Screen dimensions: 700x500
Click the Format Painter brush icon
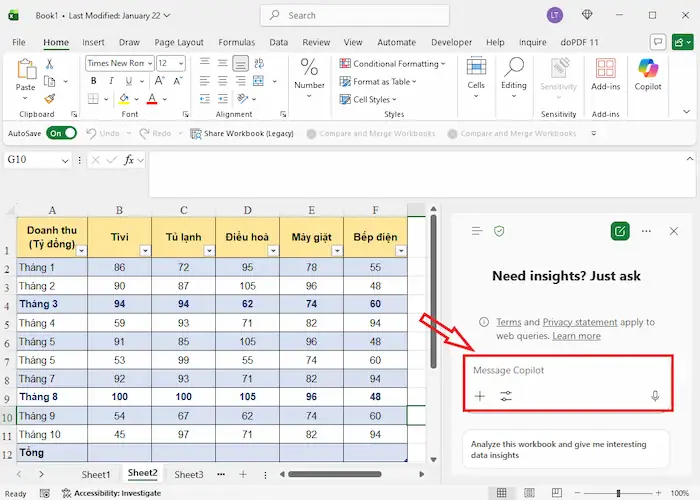(x=49, y=99)
